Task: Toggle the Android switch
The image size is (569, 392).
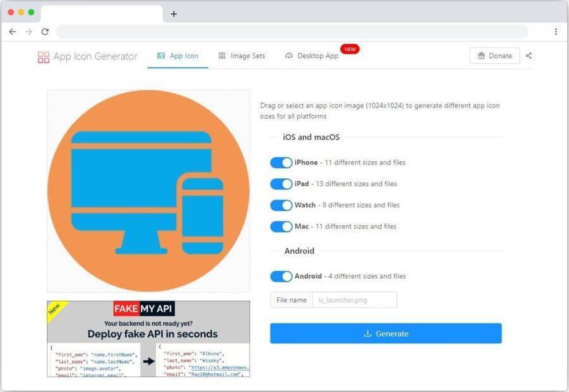Action: (281, 276)
